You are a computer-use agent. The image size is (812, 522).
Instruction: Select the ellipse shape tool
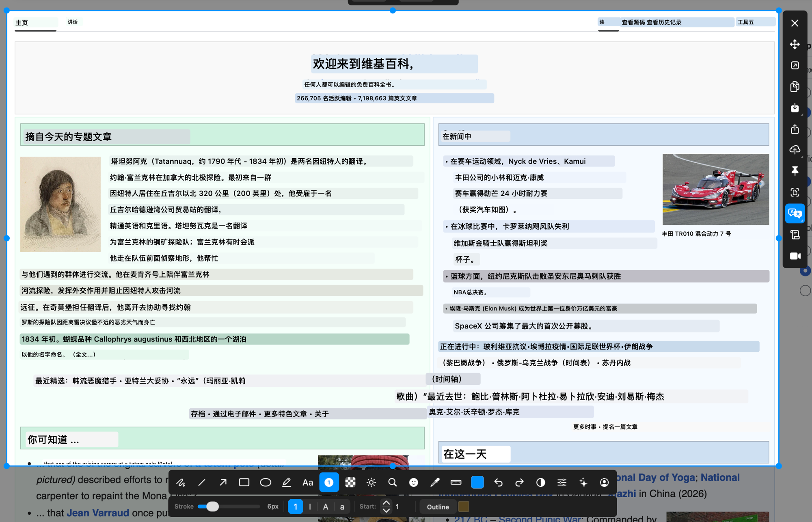pos(266,482)
